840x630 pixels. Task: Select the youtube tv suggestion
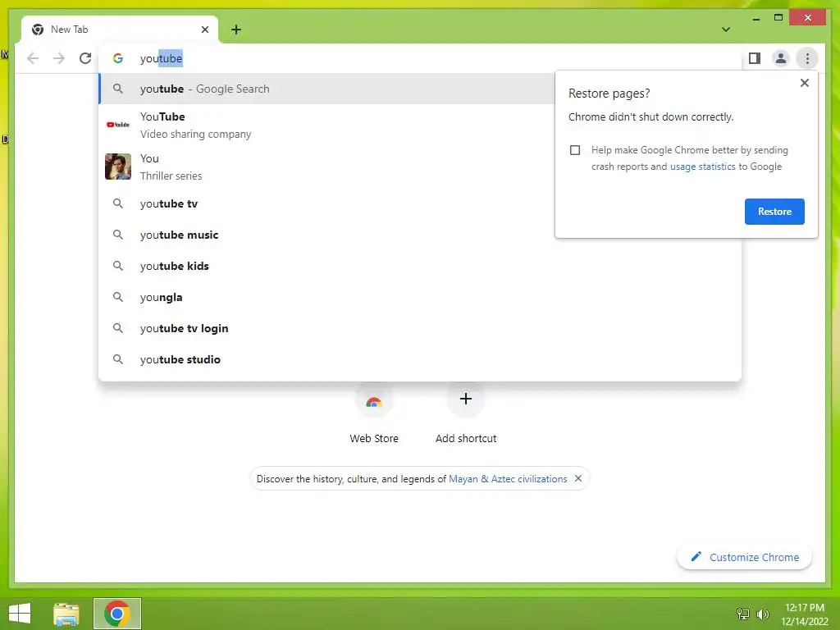point(326,203)
